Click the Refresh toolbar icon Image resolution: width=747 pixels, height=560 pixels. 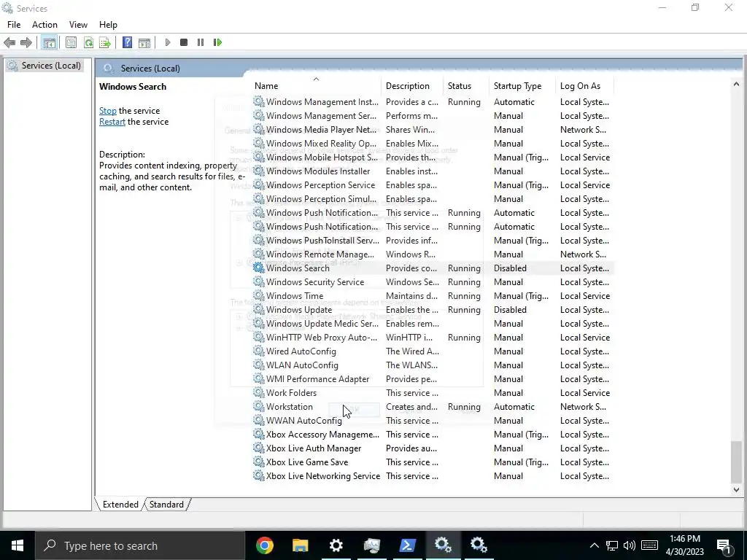click(88, 42)
